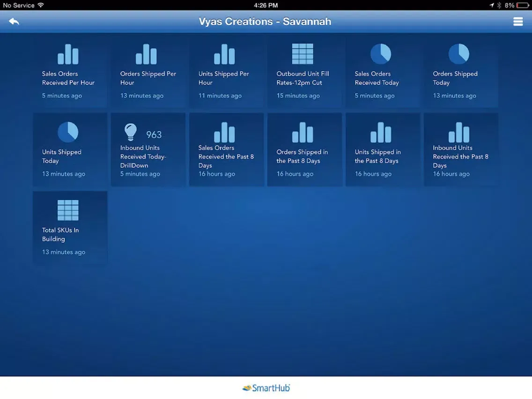Open the hamburger menu icon
532x399 pixels.
tap(518, 22)
